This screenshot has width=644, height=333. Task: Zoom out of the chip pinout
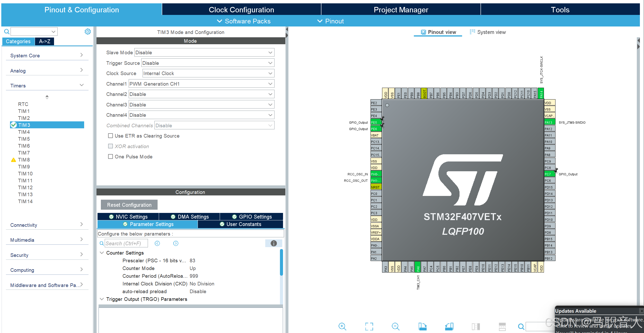(x=395, y=326)
